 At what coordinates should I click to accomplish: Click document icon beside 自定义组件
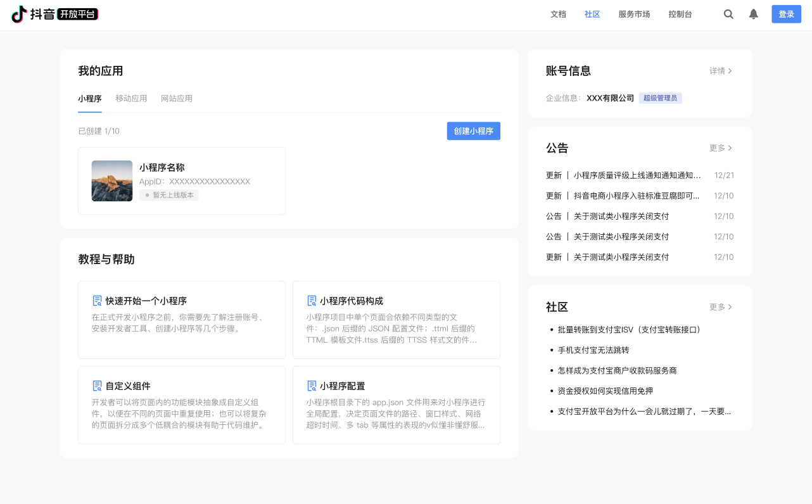(97, 386)
